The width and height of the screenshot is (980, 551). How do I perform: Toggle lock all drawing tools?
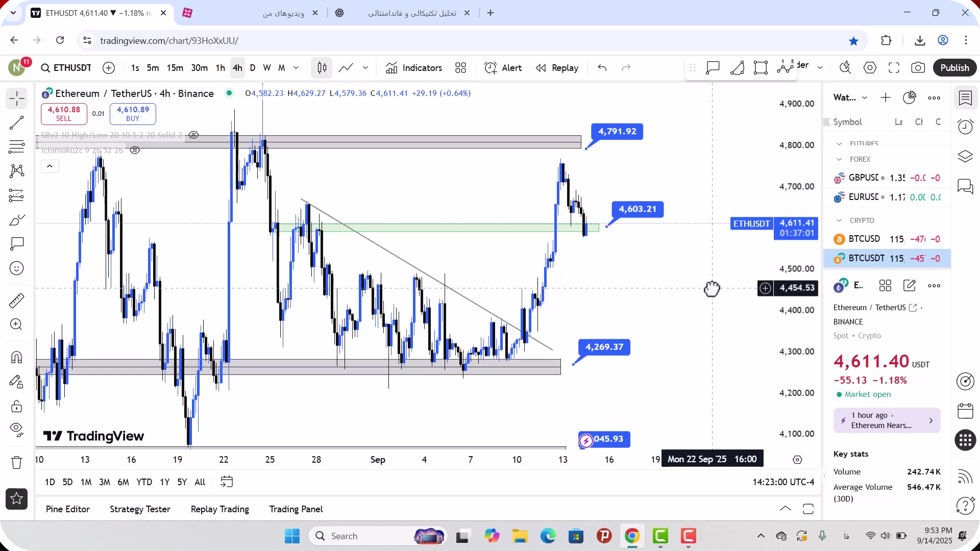[x=16, y=406]
